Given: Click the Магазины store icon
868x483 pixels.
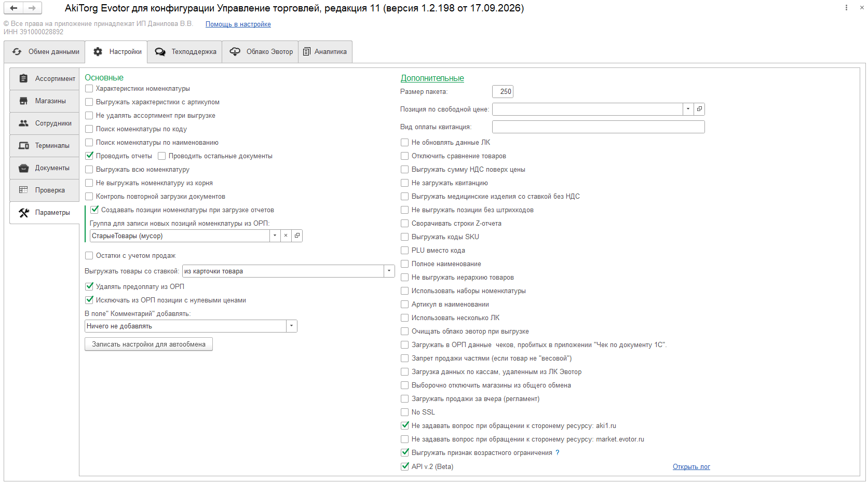Looking at the screenshot, I should (23, 101).
